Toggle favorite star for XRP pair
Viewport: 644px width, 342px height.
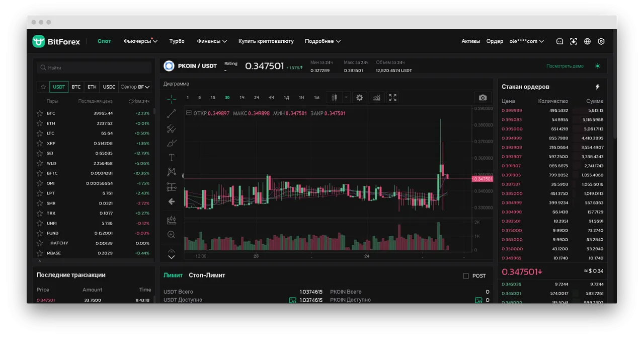click(x=40, y=144)
